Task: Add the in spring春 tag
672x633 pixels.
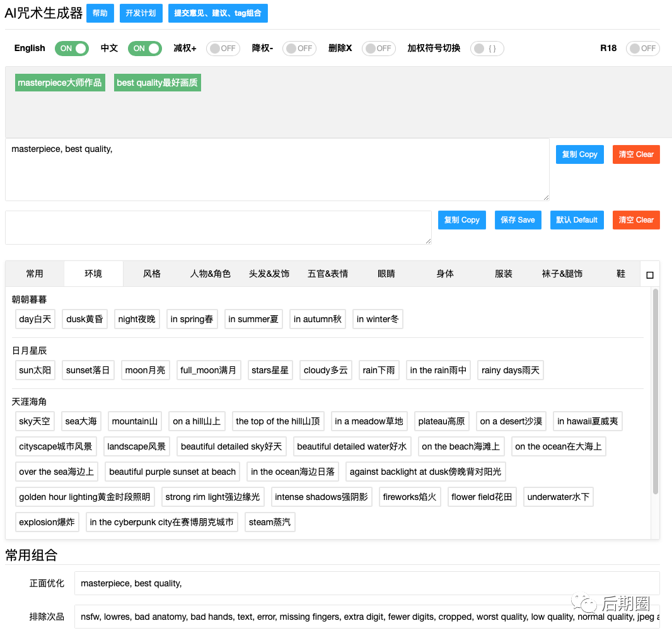Action: pyautogui.click(x=192, y=319)
